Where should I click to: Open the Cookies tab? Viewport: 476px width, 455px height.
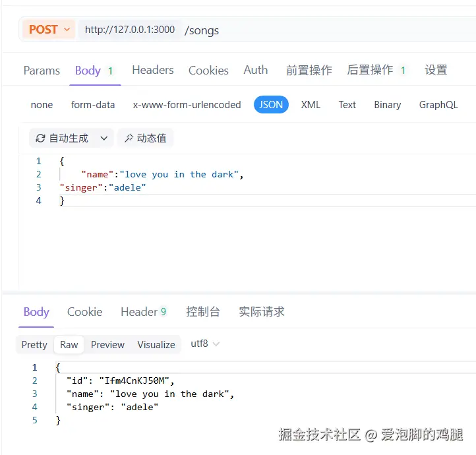(208, 71)
